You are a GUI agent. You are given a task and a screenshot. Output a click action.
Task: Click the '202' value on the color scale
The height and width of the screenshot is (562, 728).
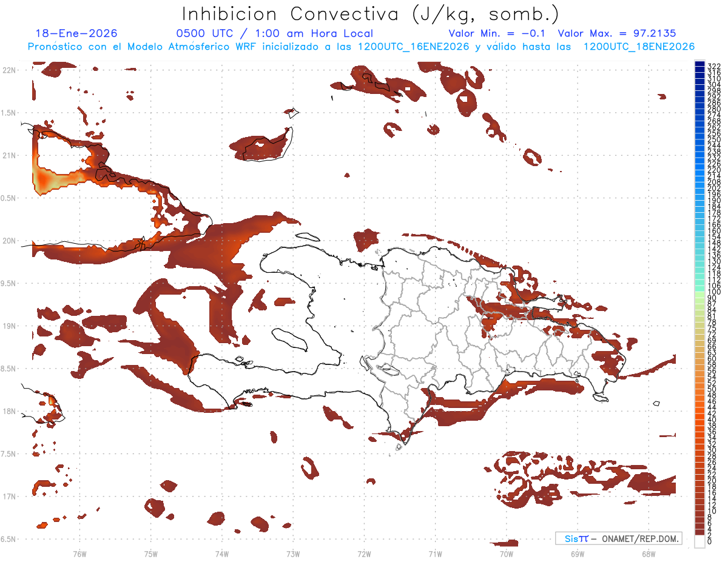tap(713, 188)
